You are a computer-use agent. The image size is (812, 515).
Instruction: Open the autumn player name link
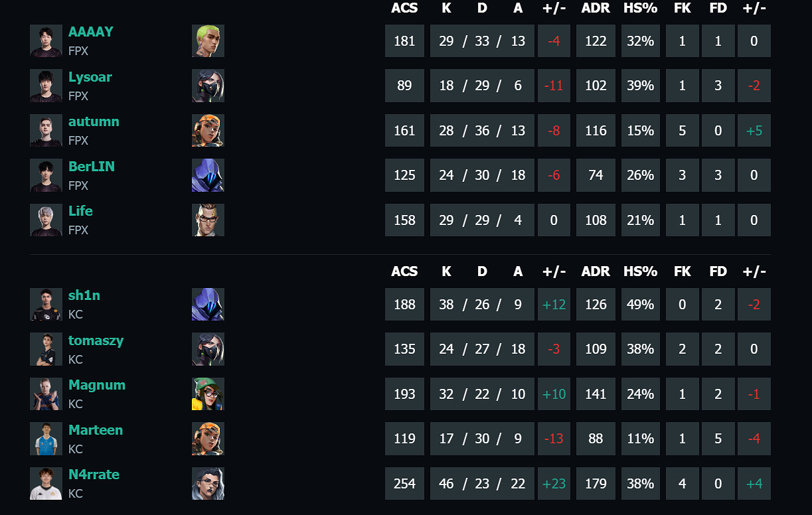[94, 121]
